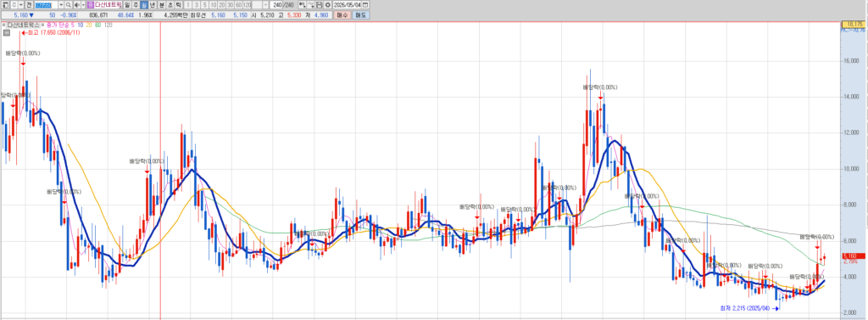
Task: Select the 10 interval button
Action: click(213, 5)
